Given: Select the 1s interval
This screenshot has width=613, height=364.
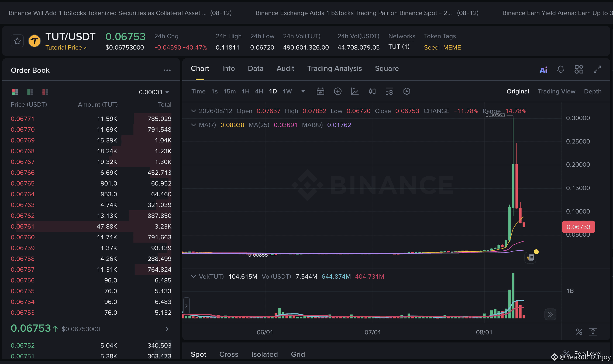Looking at the screenshot, I should 215,91.
